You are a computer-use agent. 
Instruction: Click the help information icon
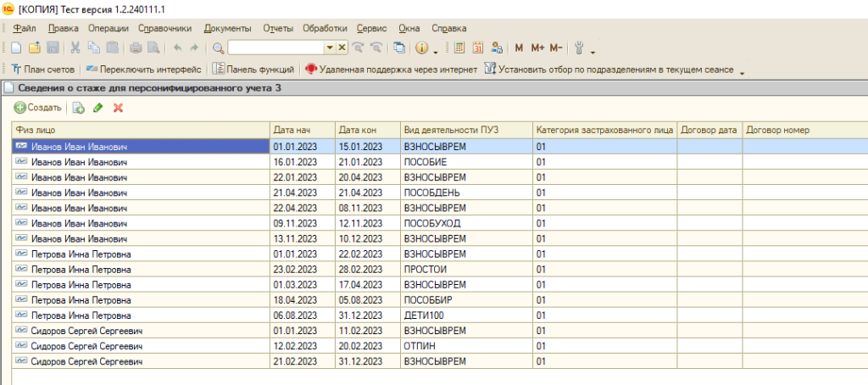point(421,48)
